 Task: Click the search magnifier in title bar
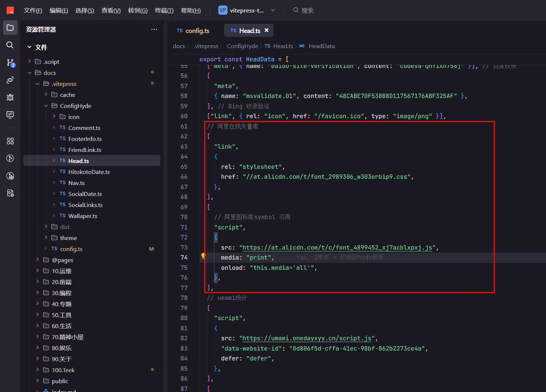tap(296, 10)
